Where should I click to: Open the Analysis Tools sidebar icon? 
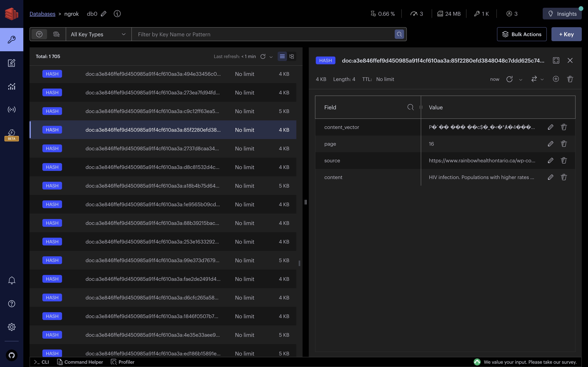11,86
